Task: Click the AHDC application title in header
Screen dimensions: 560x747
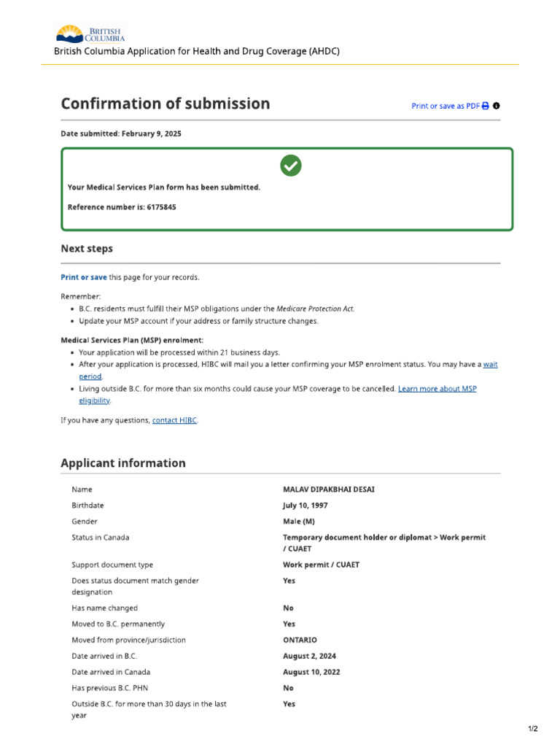Action: pyautogui.click(x=197, y=51)
